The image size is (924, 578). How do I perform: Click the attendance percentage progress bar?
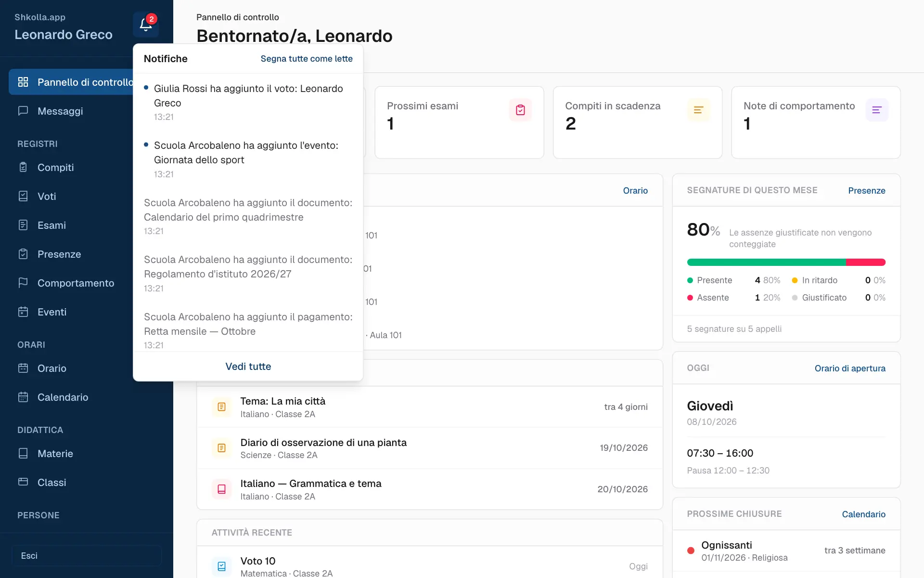pyautogui.click(x=786, y=263)
